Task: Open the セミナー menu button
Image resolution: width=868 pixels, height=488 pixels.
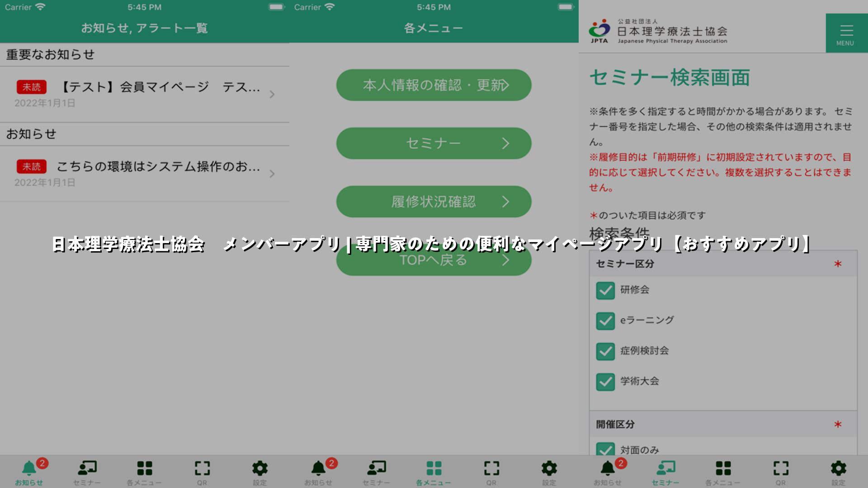Action: (x=434, y=143)
